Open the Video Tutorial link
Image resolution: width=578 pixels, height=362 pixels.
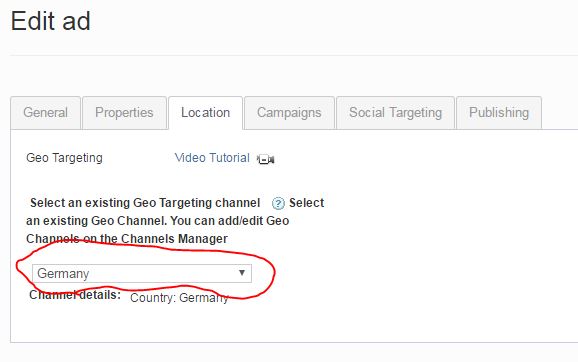coord(212,158)
